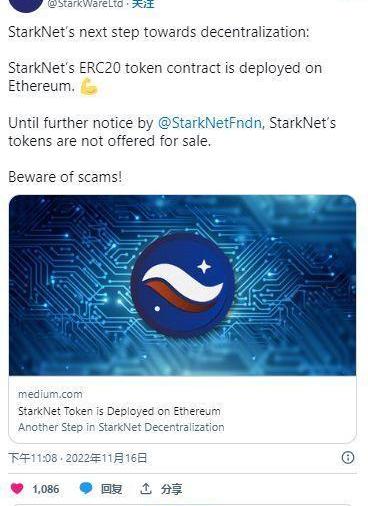The width and height of the screenshot is (368, 506).
Task: Click the 'Beware of scams!' tweet text
Action: coord(65,177)
